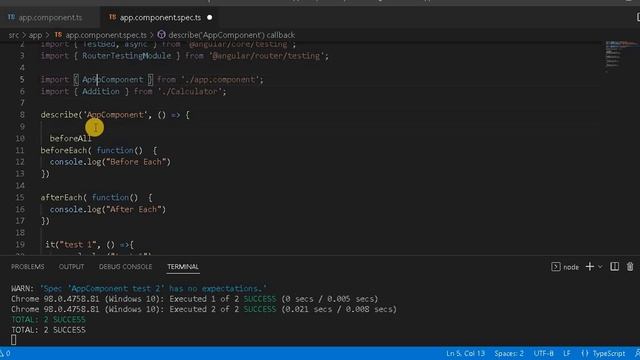This screenshot has height=360, width=640.
Task: Open TypeScript language mode selector
Action: [609, 353]
